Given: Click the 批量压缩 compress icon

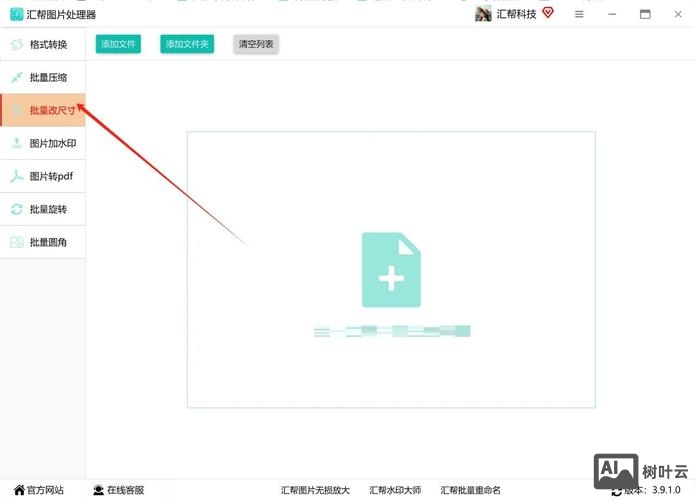Looking at the screenshot, I should pos(17,78).
